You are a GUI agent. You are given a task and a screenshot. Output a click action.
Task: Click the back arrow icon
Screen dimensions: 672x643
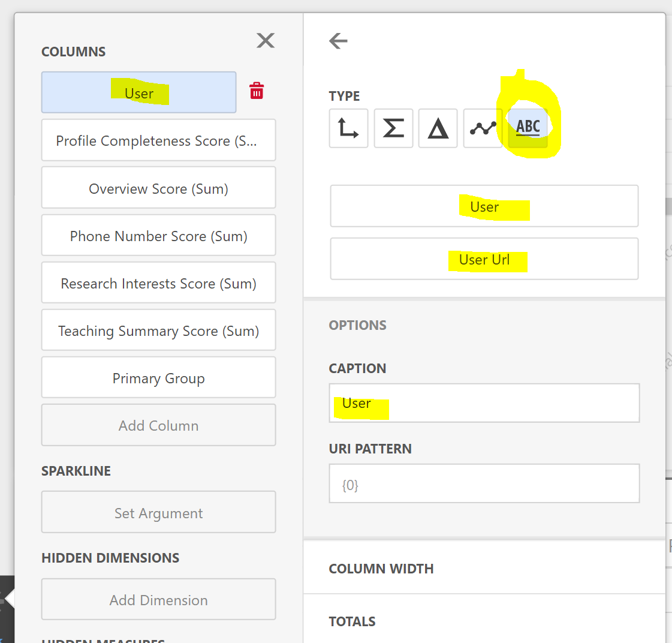339,41
